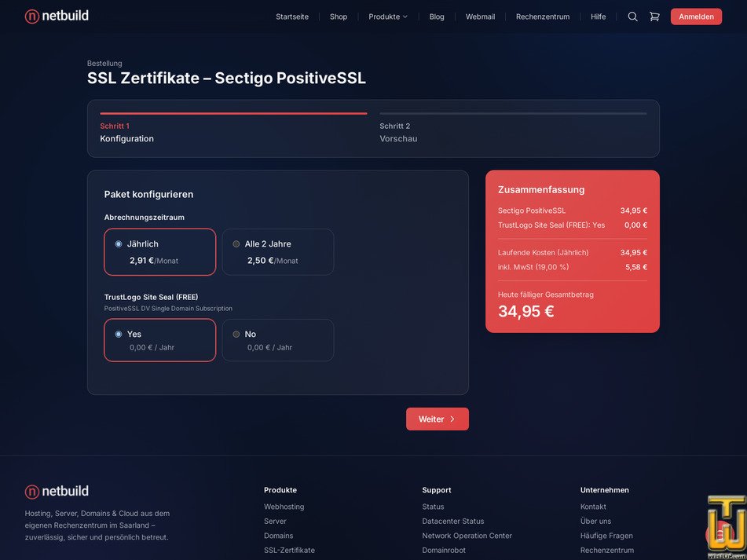This screenshot has height=560, width=747.
Task: Open Shop in top navigation
Action: pyautogui.click(x=339, y=16)
